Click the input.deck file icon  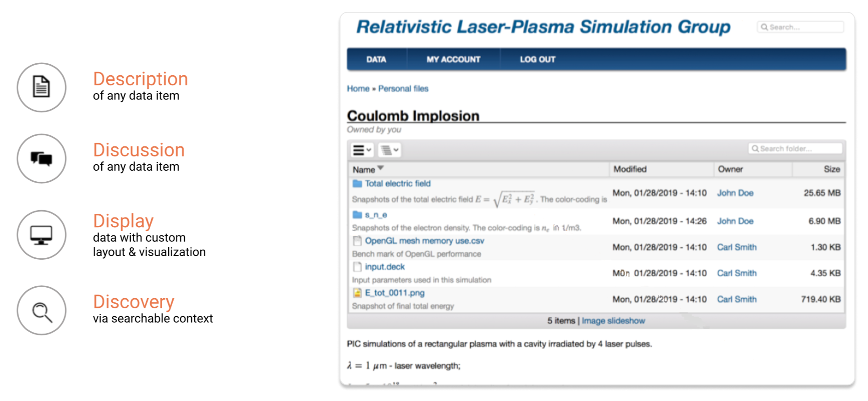357,267
